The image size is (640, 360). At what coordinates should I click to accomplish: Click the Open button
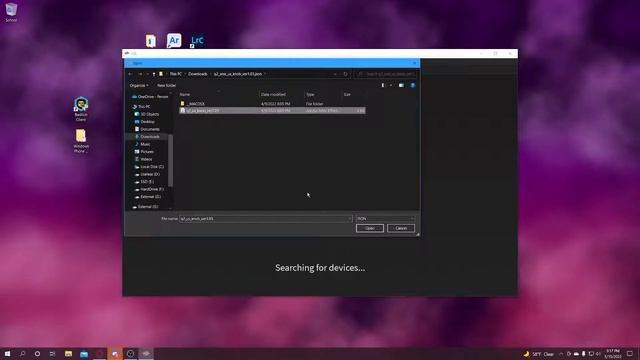point(370,228)
